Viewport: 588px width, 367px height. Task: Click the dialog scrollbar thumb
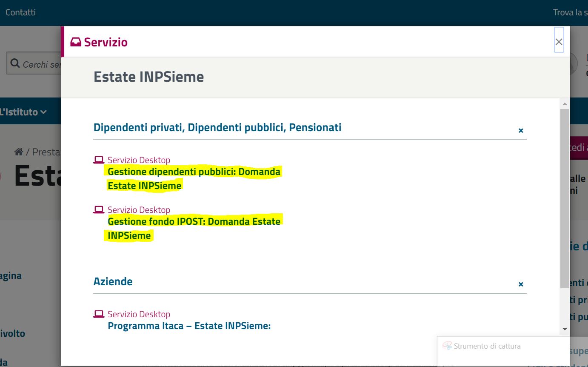(x=565, y=196)
